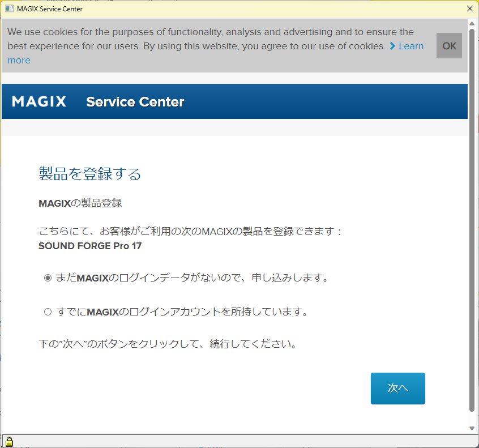Screen dimensions: 479x448
Task: Select the まだMAGIXのログインデータがない radio option
Action: pyautogui.click(x=48, y=278)
